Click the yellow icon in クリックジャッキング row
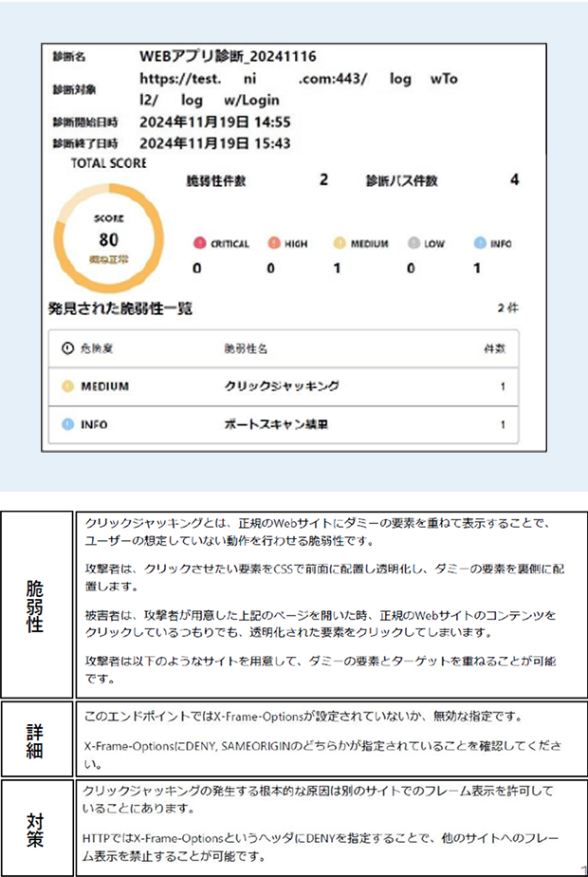Screen dimensions: 588x877 coord(67,386)
